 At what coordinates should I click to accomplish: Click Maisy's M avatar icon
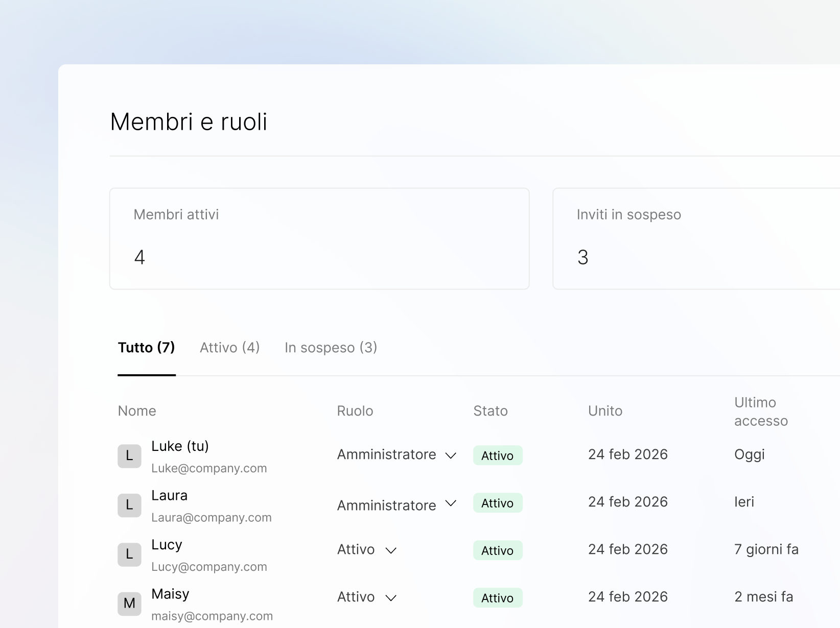(130, 604)
